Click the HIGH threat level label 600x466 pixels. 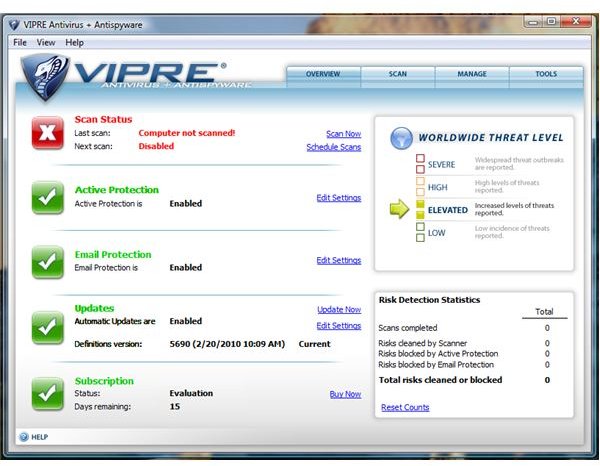click(x=437, y=187)
